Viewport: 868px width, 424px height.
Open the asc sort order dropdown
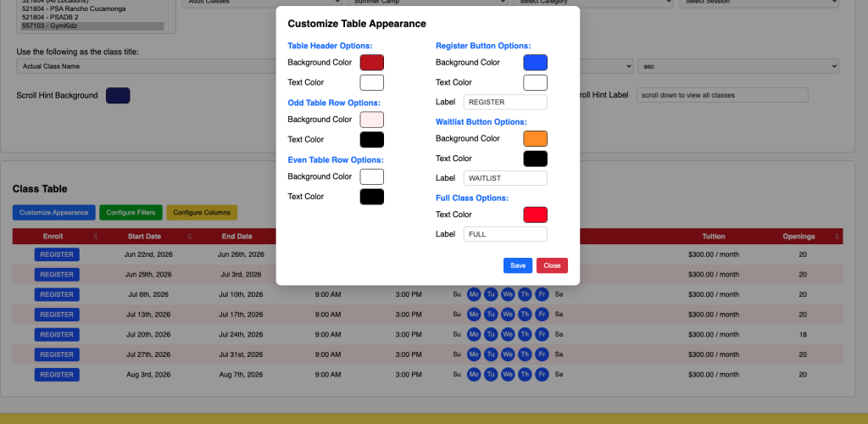[738, 66]
